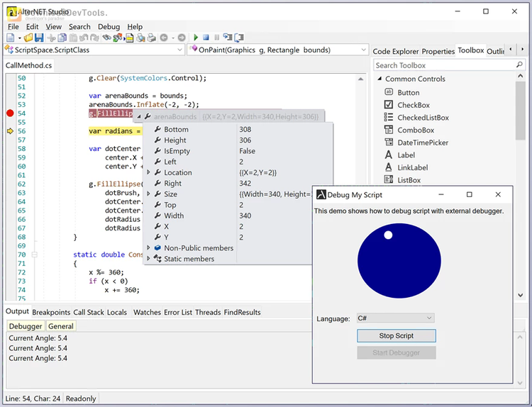Select the CheckedListBox toolbox item
This screenshot has width=532, height=407.
coord(423,118)
